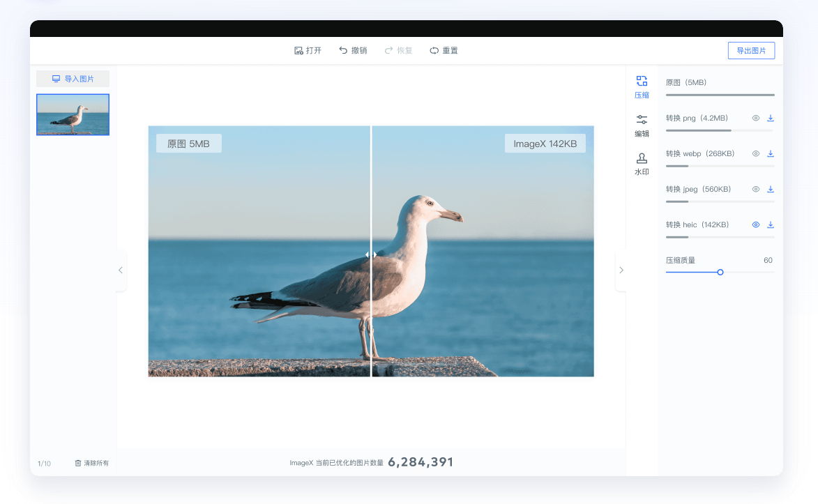Open the 编辑 edit tab
818x504 pixels.
pos(642,125)
